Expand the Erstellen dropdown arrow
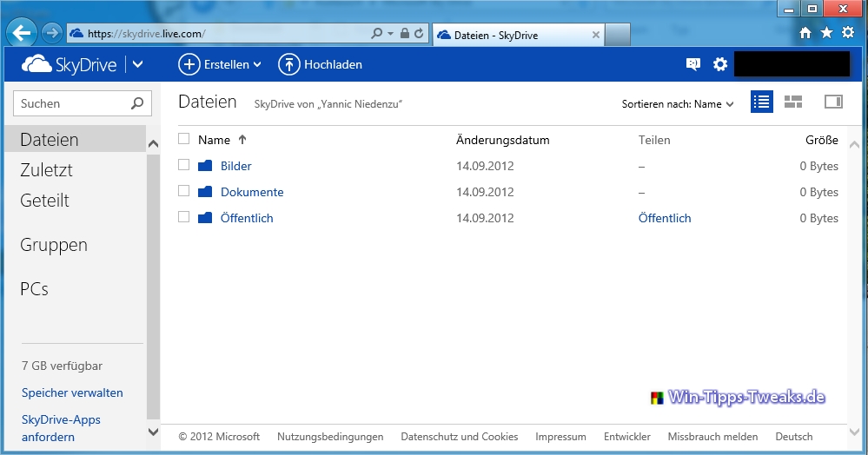Viewport: 868px width, 455px height. (x=257, y=65)
